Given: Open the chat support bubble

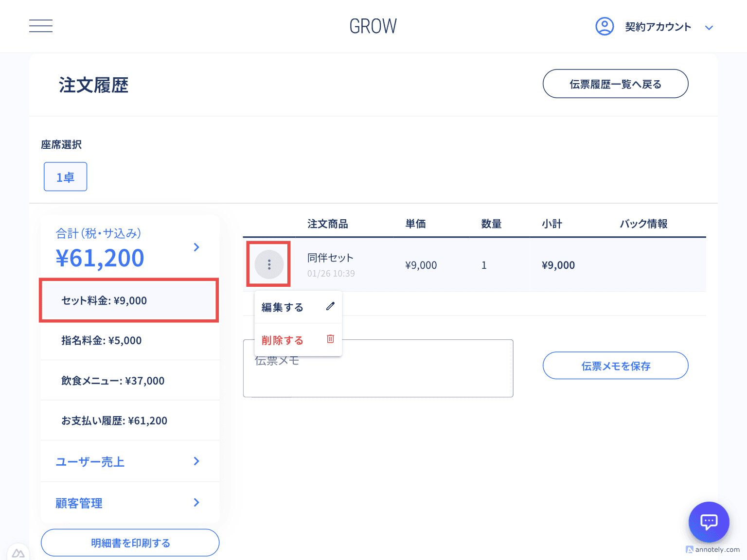Looking at the screenshot, I should click(x=709, y=522).
